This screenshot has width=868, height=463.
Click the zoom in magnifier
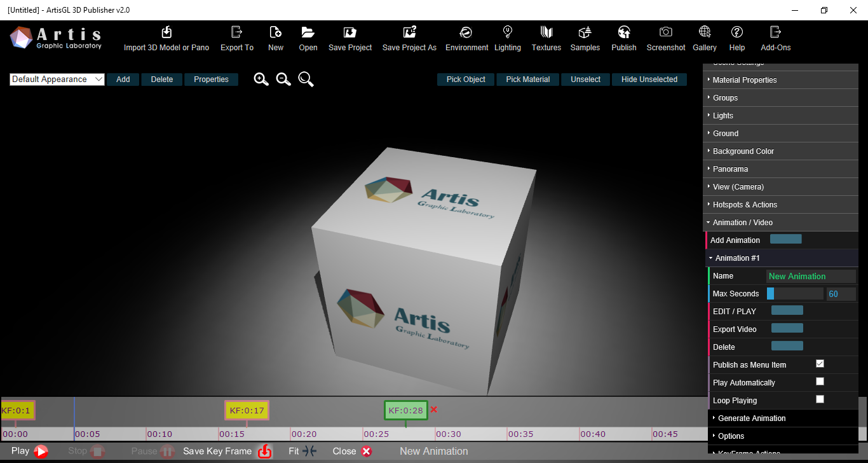coord(261,79)
